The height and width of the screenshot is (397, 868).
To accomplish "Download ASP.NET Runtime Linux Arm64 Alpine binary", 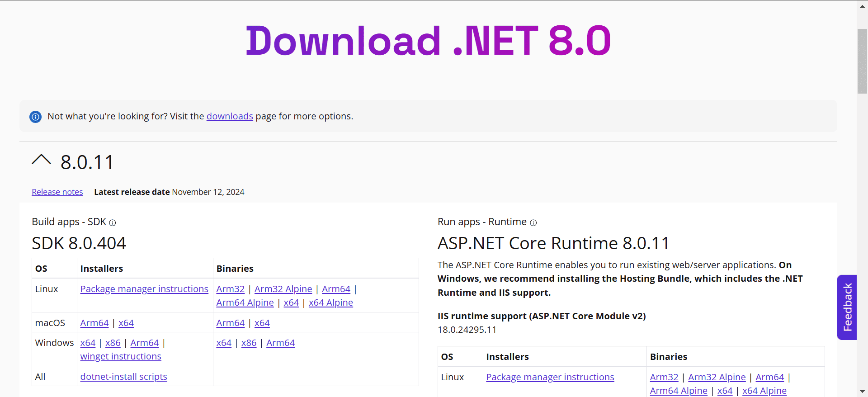I will point(679,391).
